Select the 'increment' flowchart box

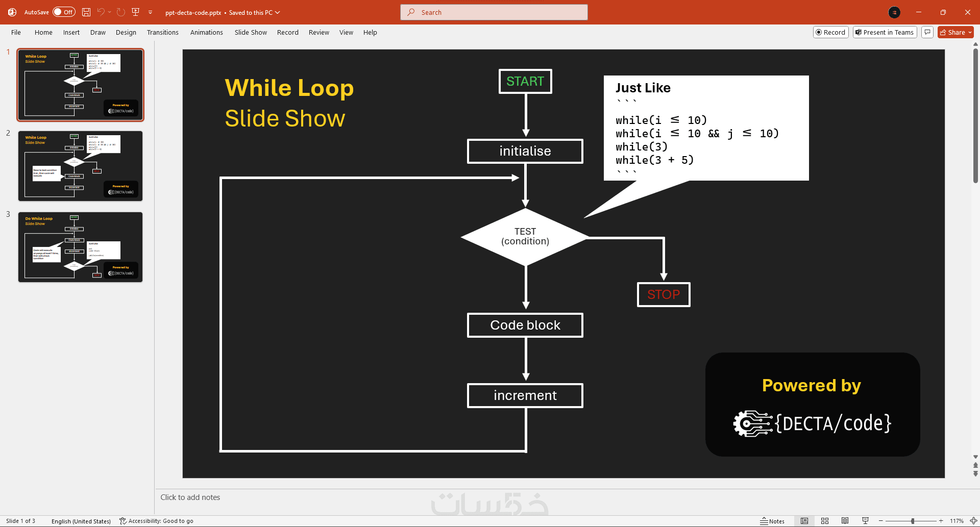[x=525, y=395]
